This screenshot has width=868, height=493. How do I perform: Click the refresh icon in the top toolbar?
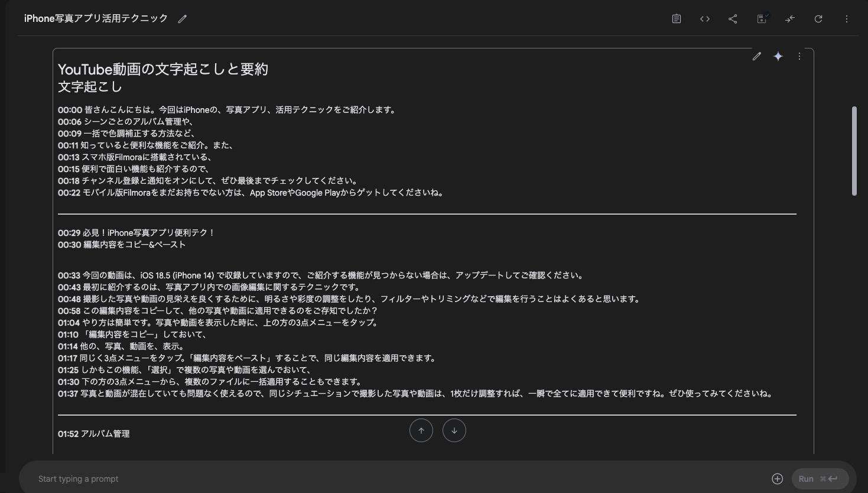[818, 19]
